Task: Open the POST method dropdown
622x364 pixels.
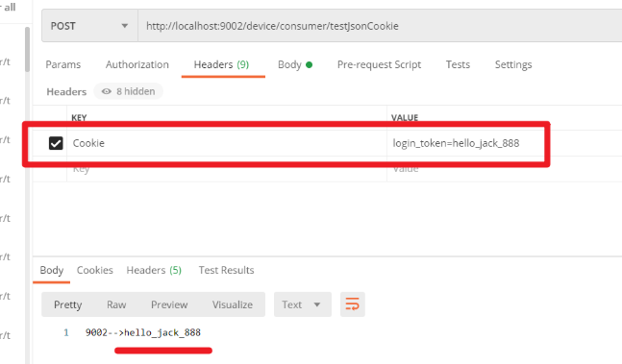Action: pos(89,26)
